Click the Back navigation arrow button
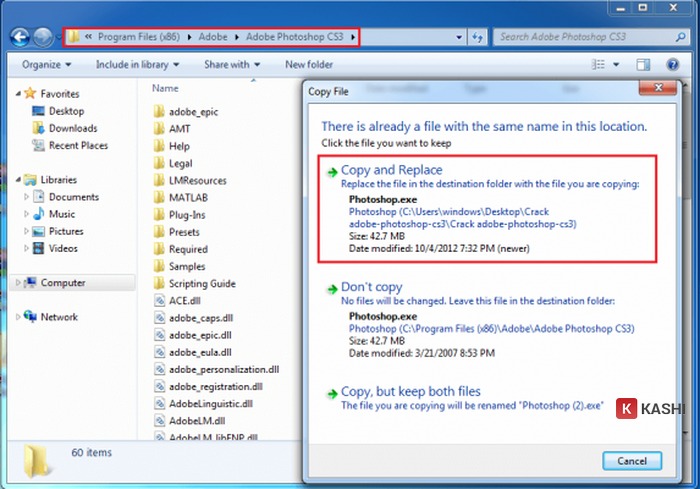 point(20,37)
